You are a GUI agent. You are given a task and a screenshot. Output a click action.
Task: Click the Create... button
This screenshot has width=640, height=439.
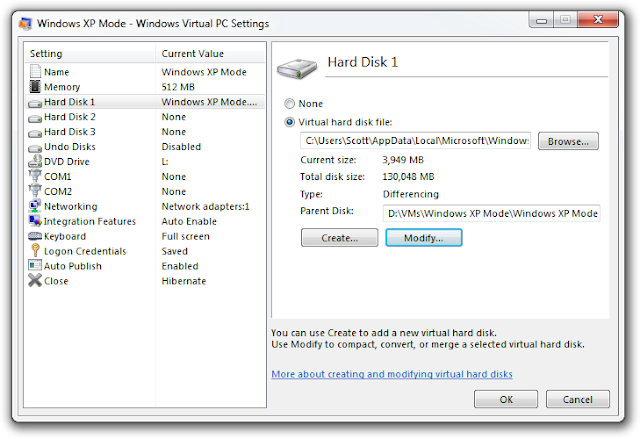[340, 238]
